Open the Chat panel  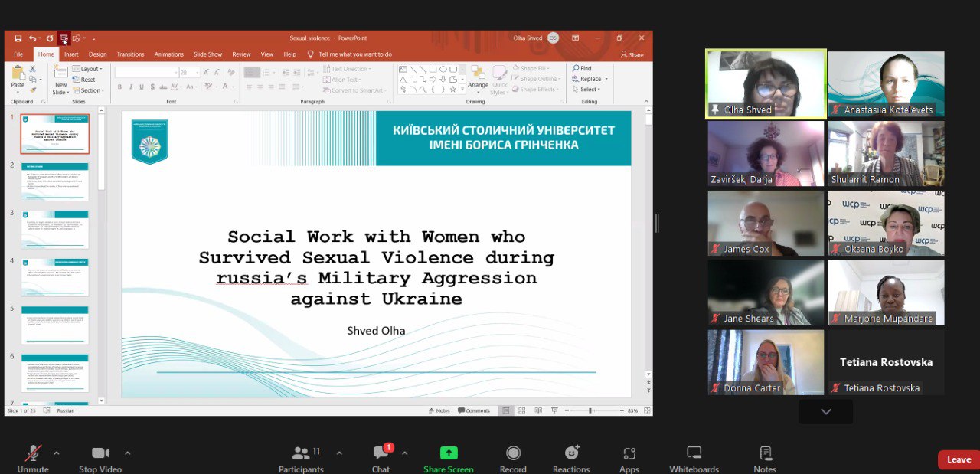click(381, 455)
